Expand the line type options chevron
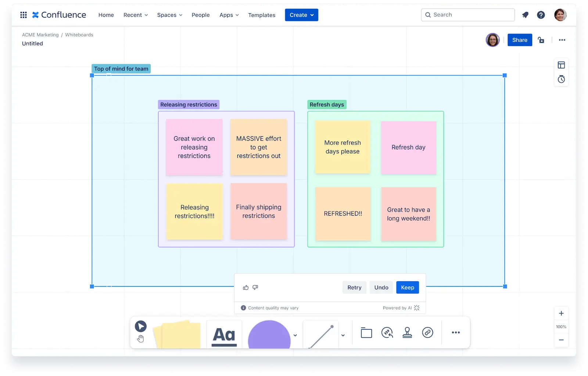The height and width of the screenshot is (376, 588). [x=343, y=335]
